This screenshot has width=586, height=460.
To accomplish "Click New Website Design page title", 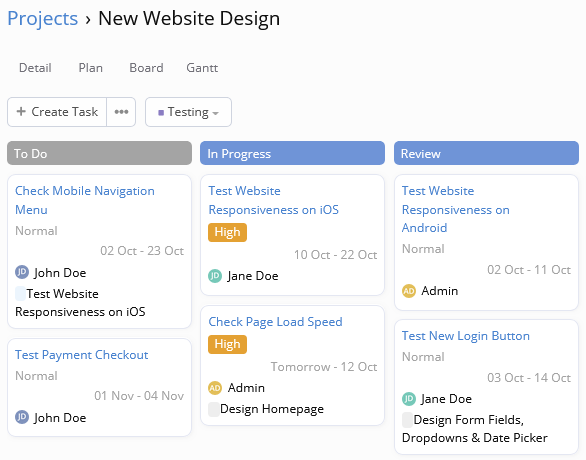I will click(x=189, y=18).
